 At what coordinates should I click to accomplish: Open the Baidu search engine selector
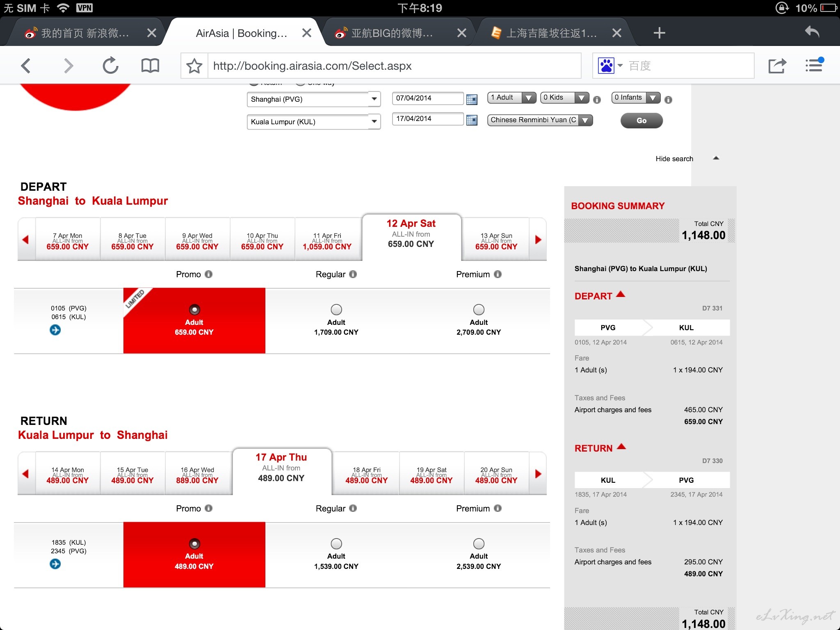pyautogui.click(x=610, y=66)
